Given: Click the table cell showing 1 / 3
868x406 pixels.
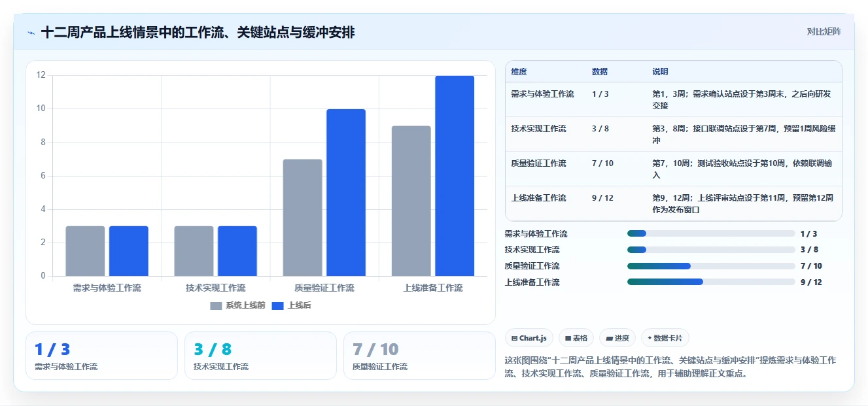Looking at the screenshot, I should [600, 94].
